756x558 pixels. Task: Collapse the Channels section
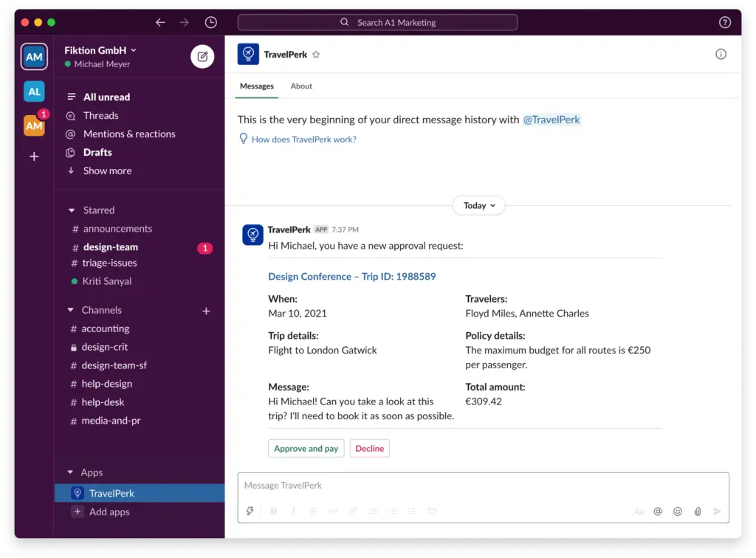71,310
